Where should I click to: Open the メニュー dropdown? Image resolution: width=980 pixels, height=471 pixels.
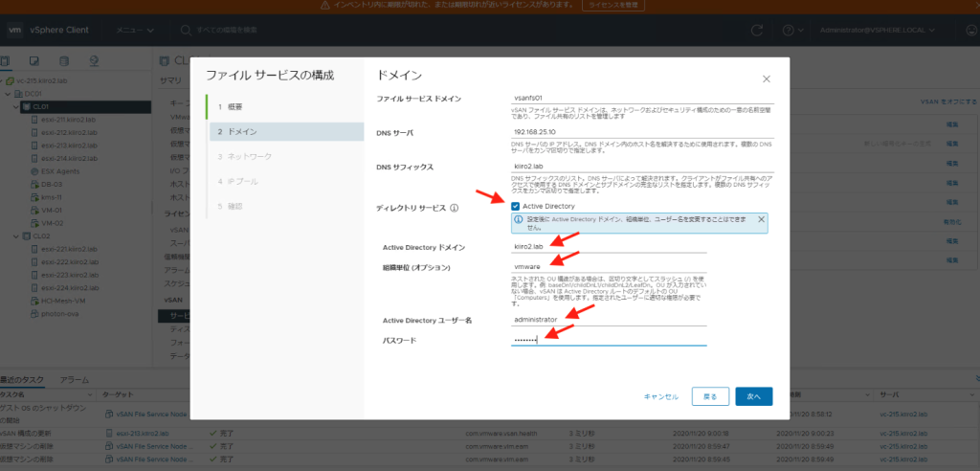pyautogui.click(x=135, y=30)
